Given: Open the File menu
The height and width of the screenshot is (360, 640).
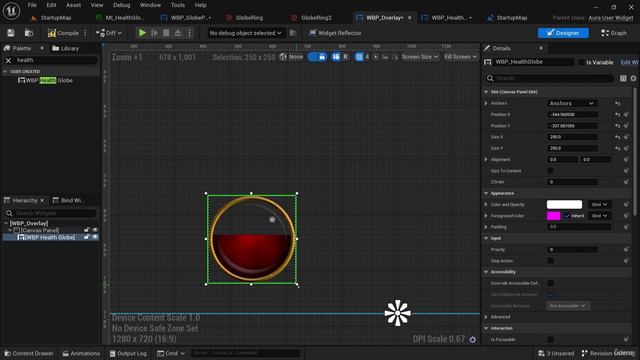Looking at the screenshot, I should click(32, 5).
